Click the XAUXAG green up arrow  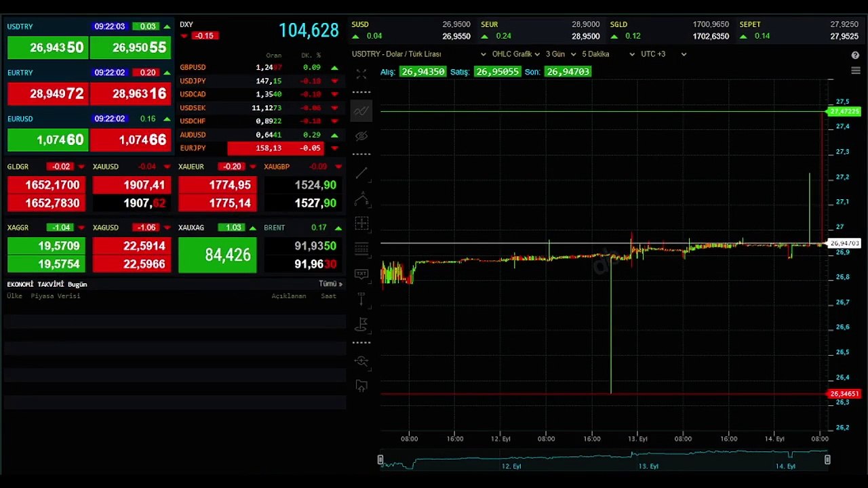[x=253, y=228]
